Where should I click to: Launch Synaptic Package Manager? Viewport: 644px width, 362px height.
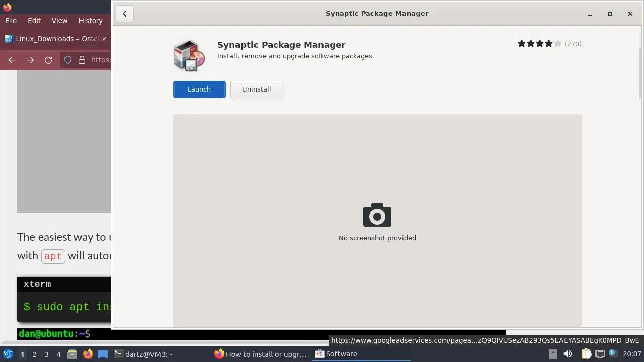tap(199, 89)
